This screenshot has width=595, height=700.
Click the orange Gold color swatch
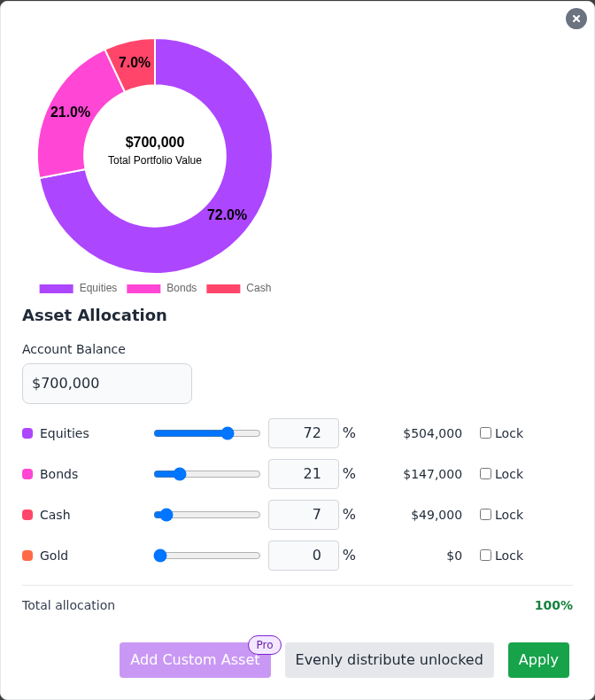click(27, 556)
